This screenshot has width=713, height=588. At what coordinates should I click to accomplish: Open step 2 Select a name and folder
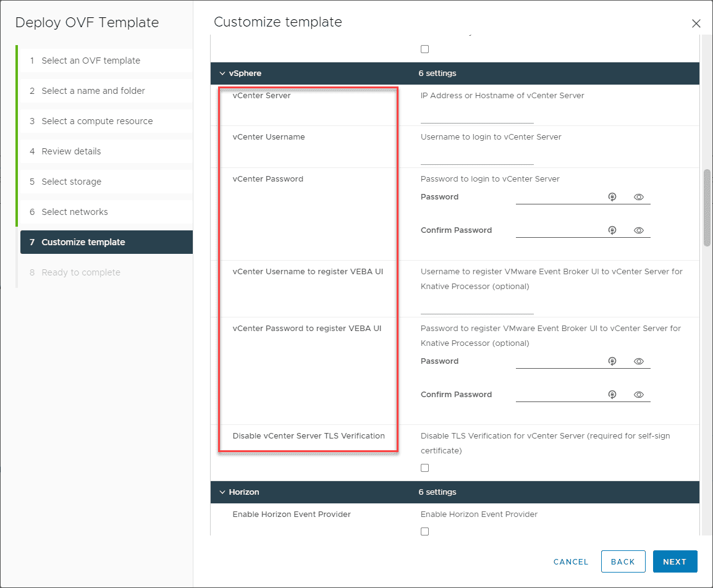[93, 91]
